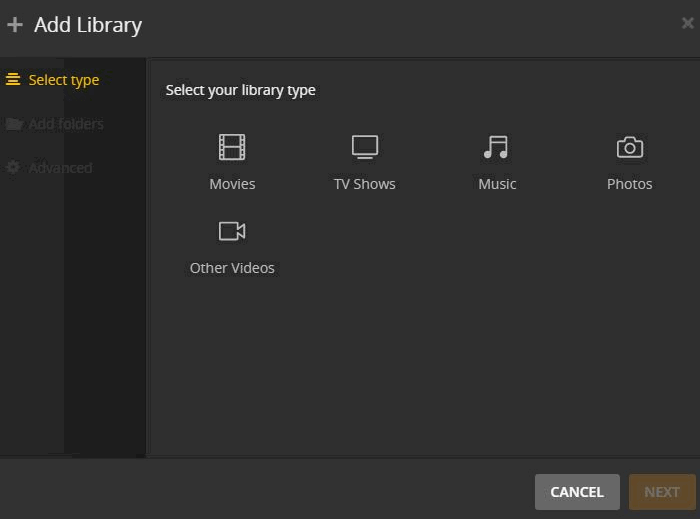Click the Select your library type heading

tap(241, 90)
